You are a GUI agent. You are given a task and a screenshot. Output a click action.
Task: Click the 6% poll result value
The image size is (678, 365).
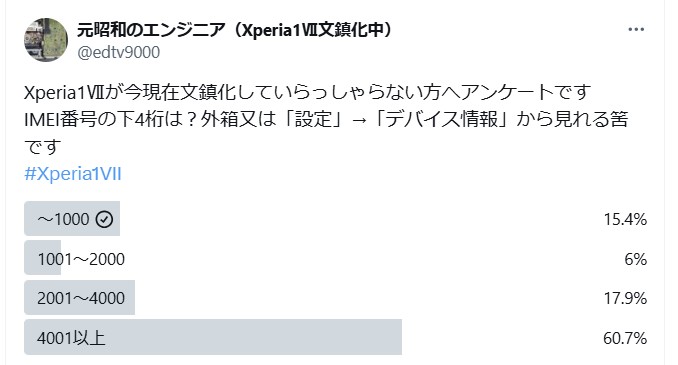(x=636, y=259)
